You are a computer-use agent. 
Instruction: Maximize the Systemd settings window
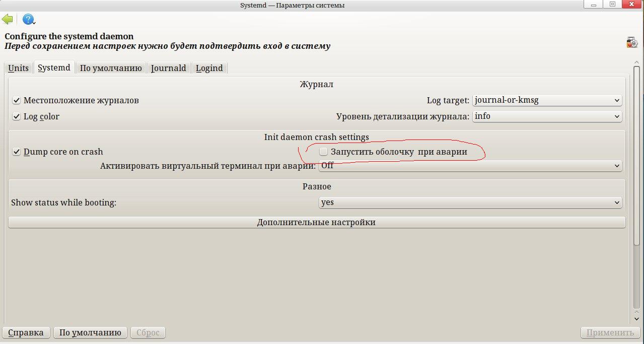pyautogui.click(x=612, y=5)
